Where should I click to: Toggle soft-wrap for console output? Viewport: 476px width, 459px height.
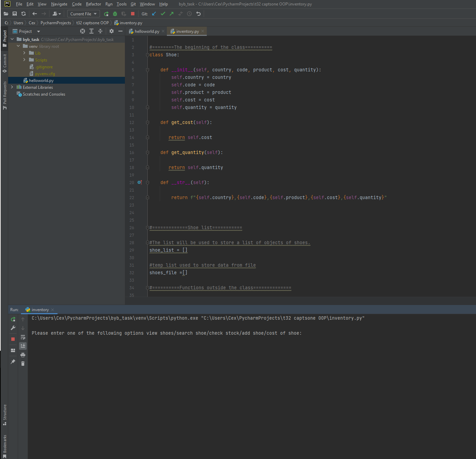(x=23, y=337)
